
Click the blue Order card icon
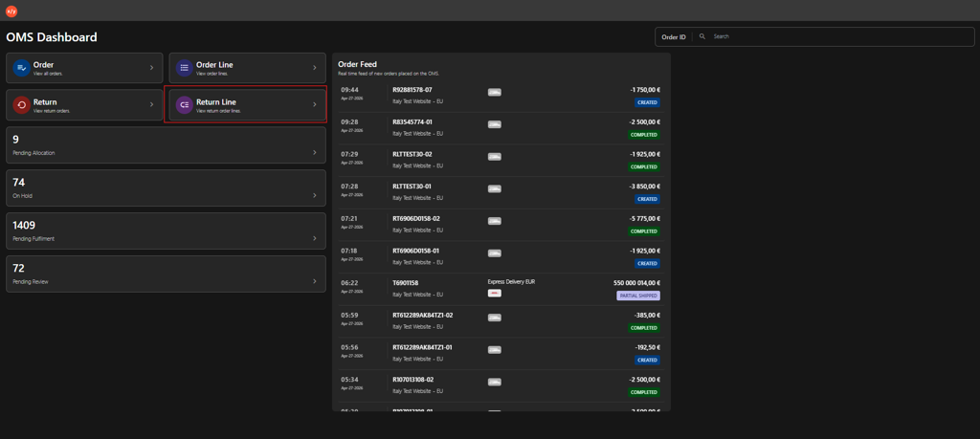click(x=22, y=68)
